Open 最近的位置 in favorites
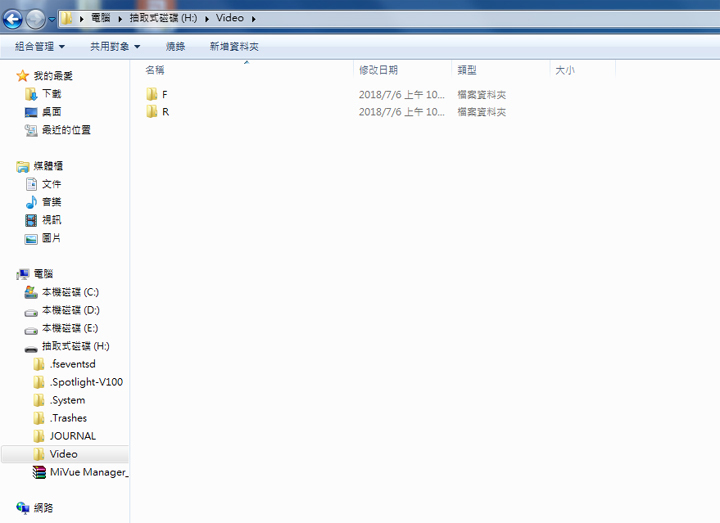 tap(66, 130)
